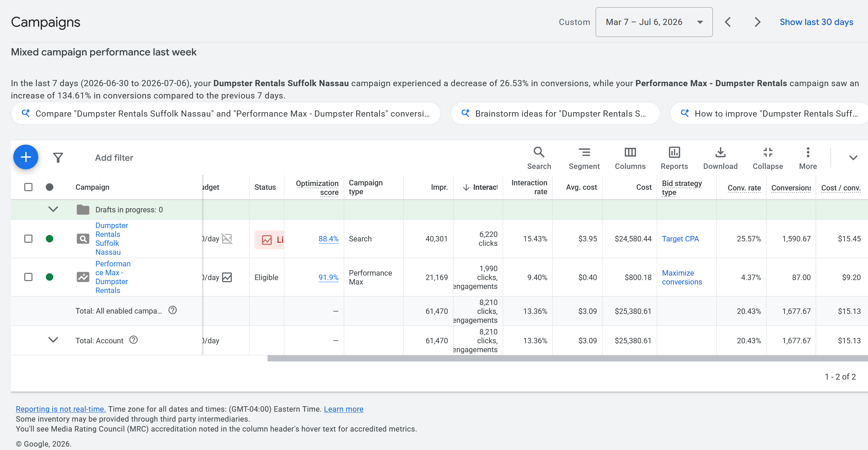Sort by Campaign column header

92,187
